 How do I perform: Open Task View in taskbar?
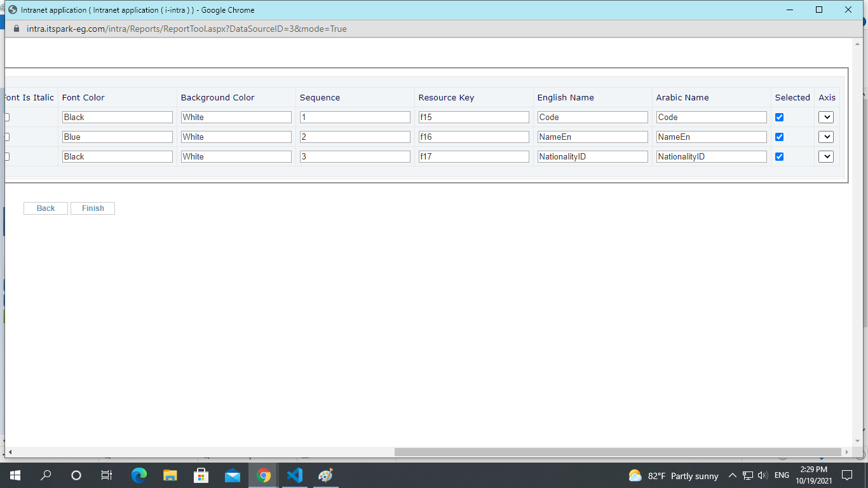pyautogui.click(x=107, y=475)
